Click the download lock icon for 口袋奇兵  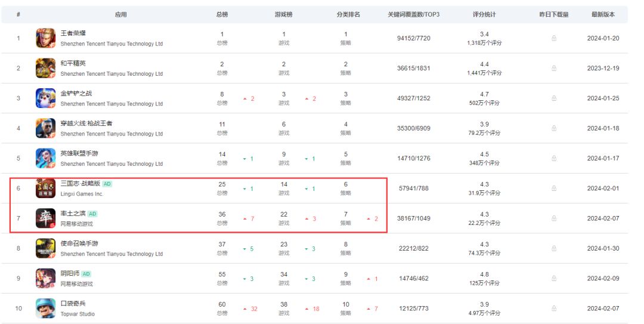(x=553, y=308)
